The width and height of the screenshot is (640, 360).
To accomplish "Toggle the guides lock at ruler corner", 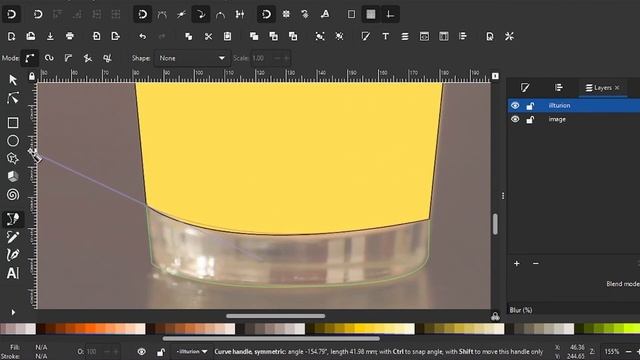I will coord(32,76).
